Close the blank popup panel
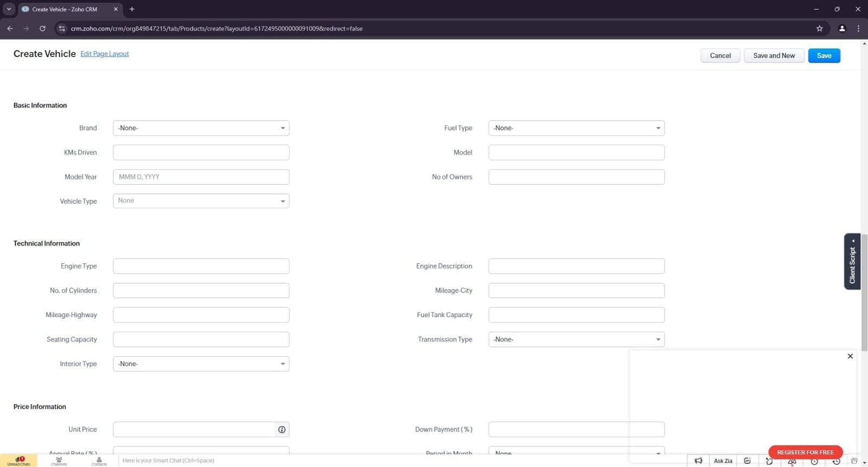The image size is (868, 467). [850, 356]
